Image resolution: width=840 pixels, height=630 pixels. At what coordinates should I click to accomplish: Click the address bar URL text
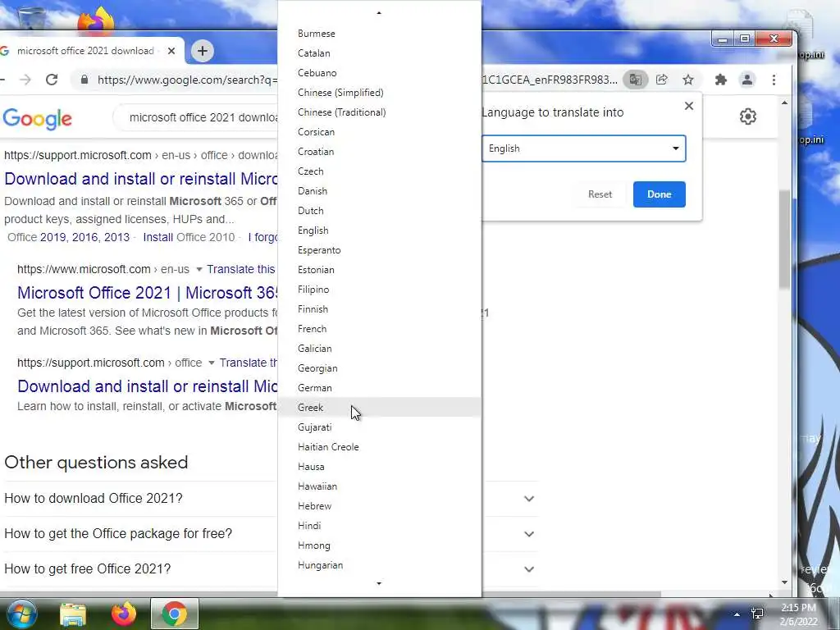click(188, 80)
